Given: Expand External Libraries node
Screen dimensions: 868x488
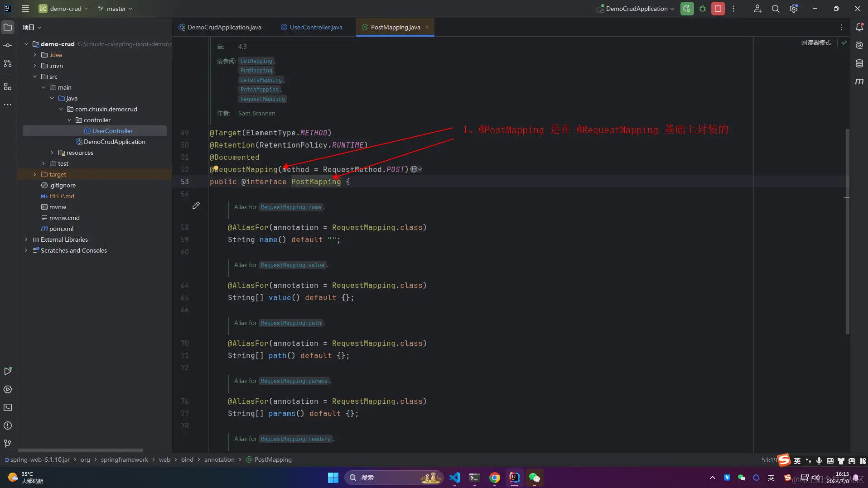Looking at the screenshot, I should (x=26, y=239).
